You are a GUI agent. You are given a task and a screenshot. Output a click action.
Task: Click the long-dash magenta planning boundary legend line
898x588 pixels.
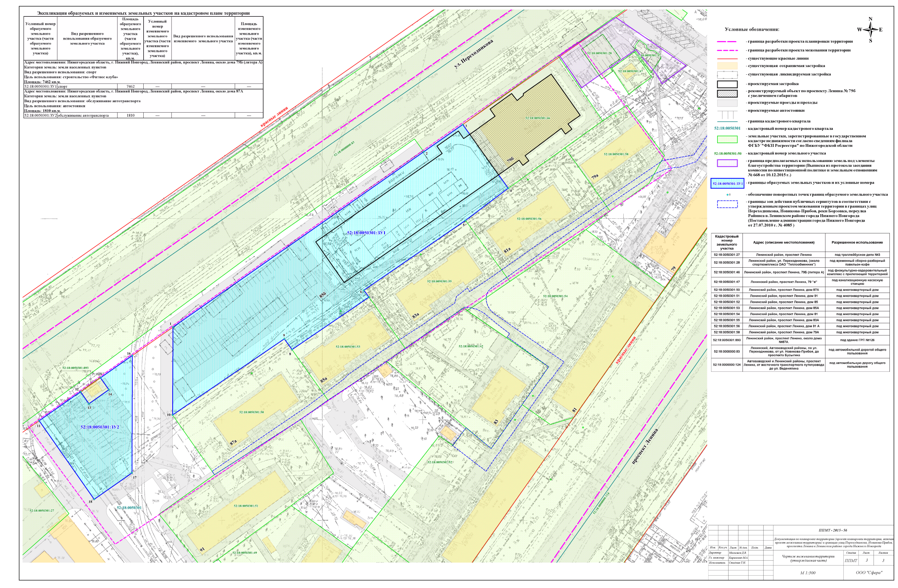point(727,42)
